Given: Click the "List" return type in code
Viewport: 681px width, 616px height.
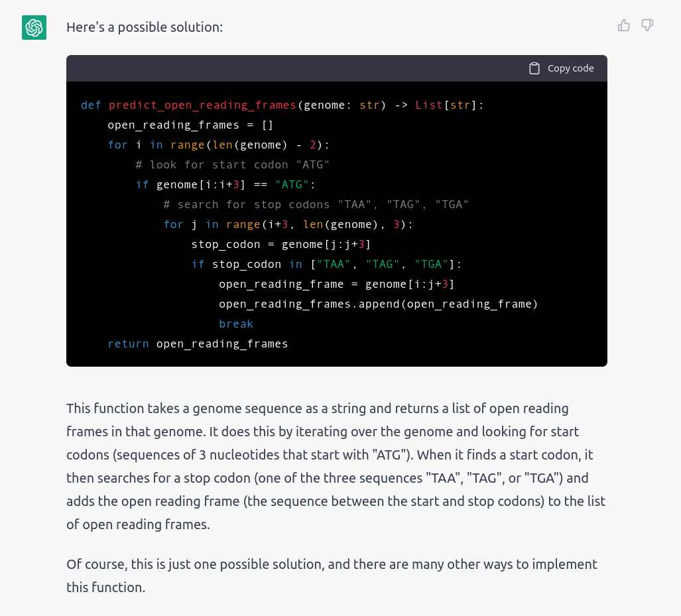Looking at the screenshot, I should point(428,105).
